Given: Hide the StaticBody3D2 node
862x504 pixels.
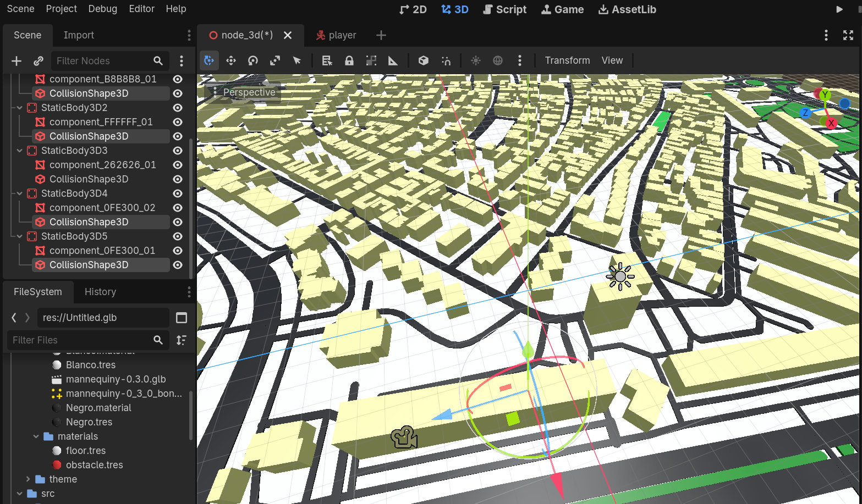Looking at the screenshot, I should [178, 108].
